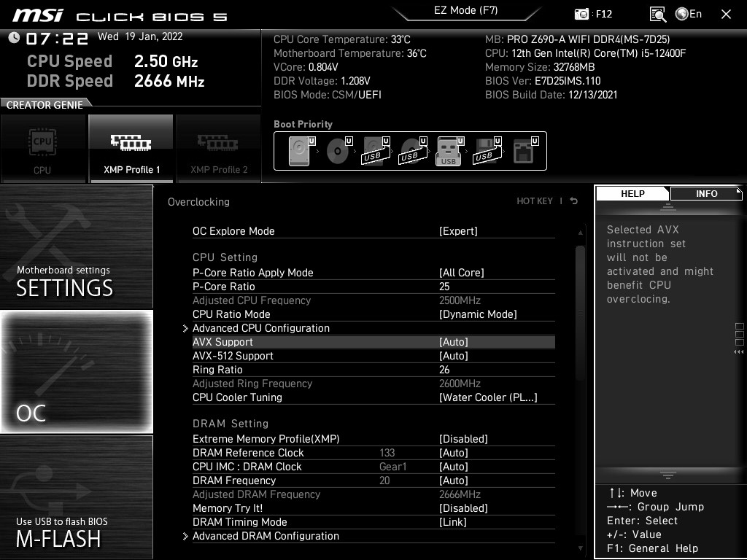Change language using the globe En icon
This screenshot has width=747, height=560.
689,14
